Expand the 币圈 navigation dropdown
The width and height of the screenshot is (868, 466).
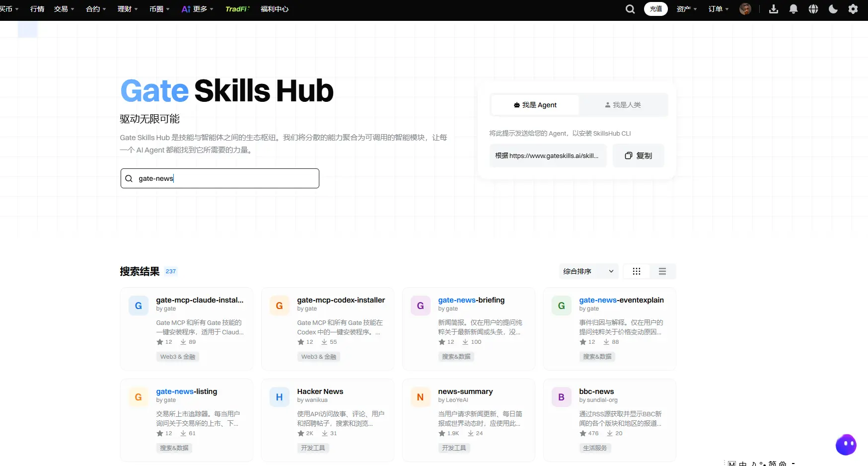(x=159, y=9)
